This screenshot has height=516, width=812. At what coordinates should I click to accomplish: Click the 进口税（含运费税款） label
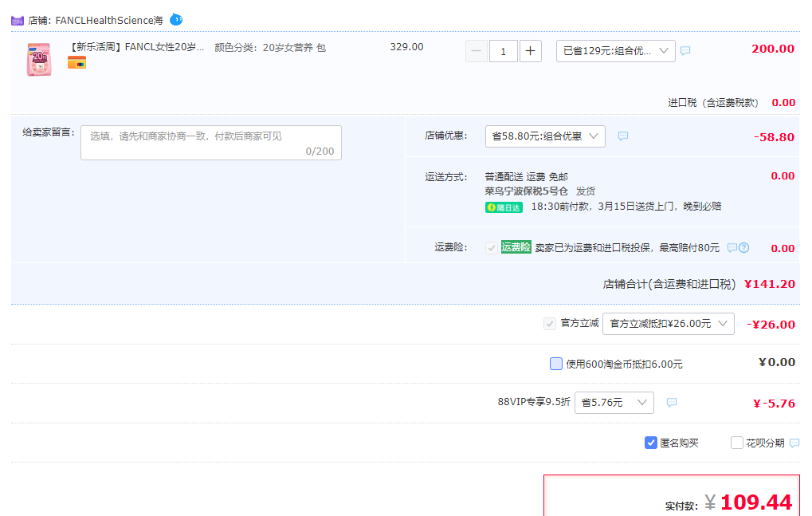[x=714, y=103]
